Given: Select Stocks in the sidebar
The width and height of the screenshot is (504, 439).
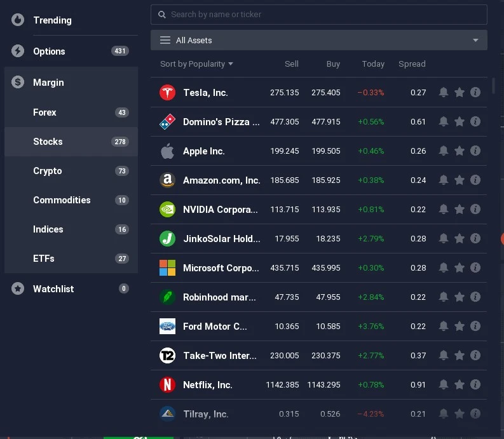Looking at the screenshot, I should (x=71, y=142).
